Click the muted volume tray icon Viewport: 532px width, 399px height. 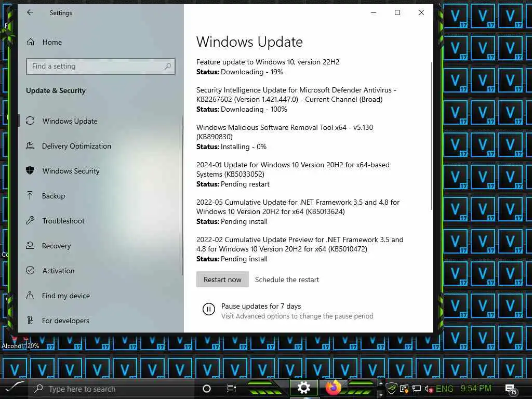(x=429, y=389)
